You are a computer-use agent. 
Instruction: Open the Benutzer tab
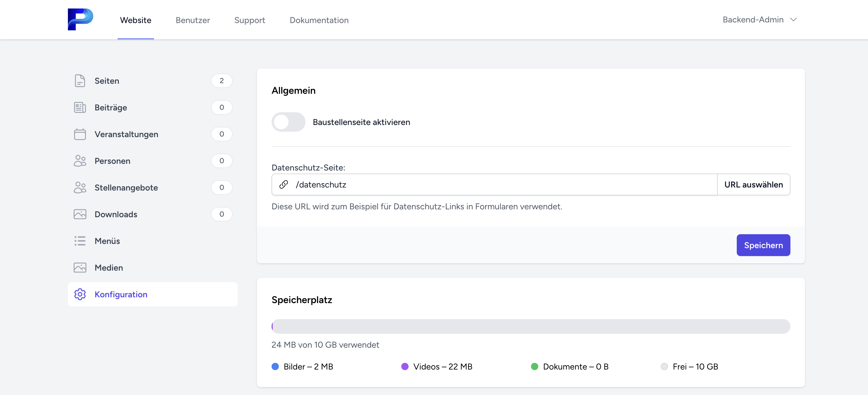[x=193, y=20]
